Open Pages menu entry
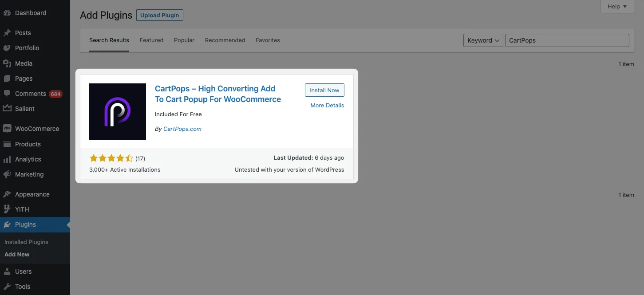This screenshot has width=644, height=295. click(35, 79)
